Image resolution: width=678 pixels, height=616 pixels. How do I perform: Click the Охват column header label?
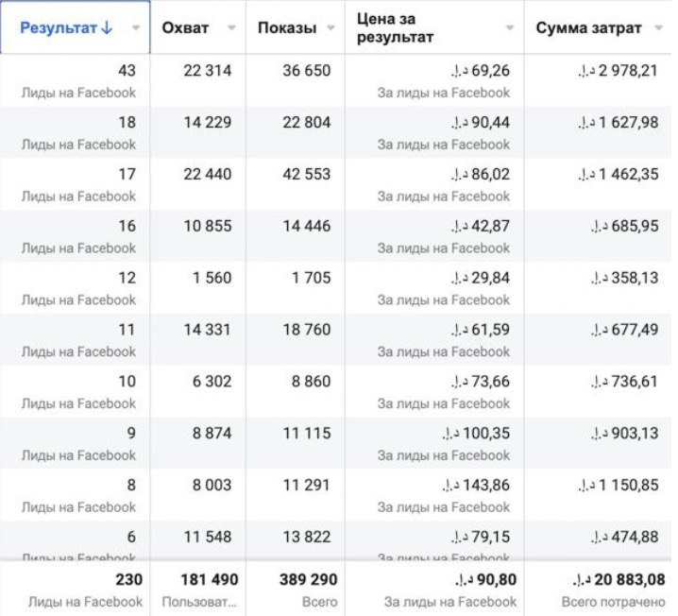(x=185, y=28)
